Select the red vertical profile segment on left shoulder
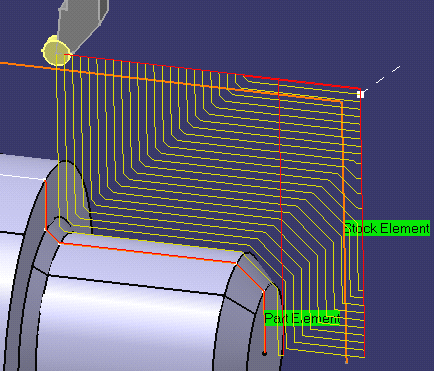The image size is (434, 371). tap(46, 205)
